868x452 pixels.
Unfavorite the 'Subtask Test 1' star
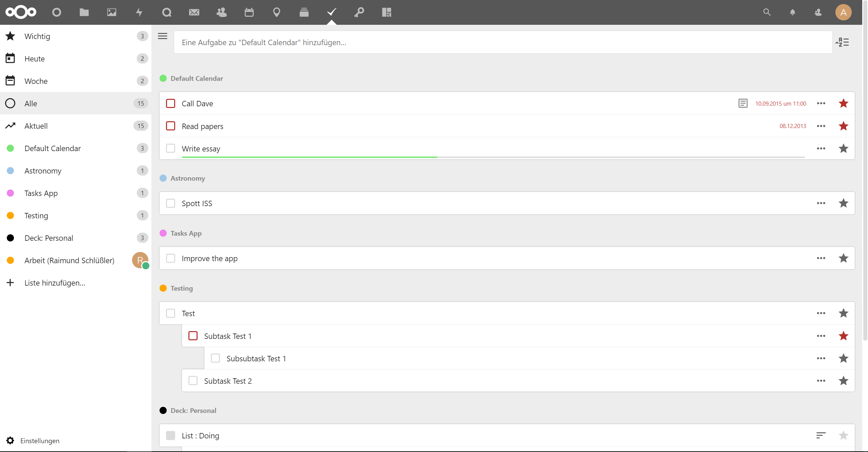[843, 336]
